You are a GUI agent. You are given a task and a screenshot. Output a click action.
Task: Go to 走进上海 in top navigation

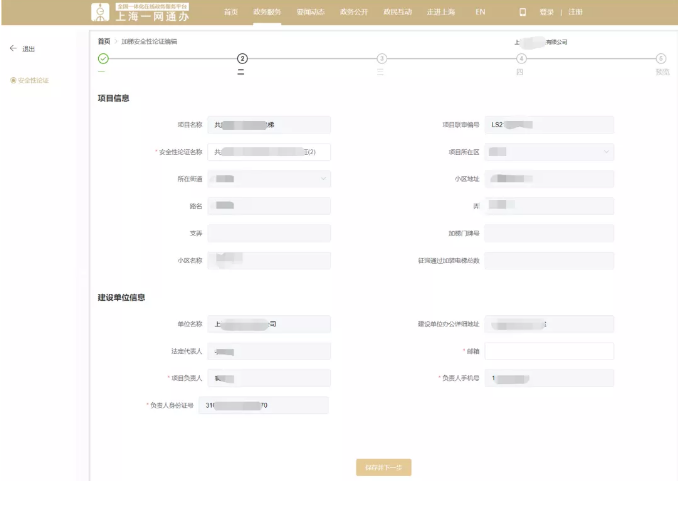[441, 12]
